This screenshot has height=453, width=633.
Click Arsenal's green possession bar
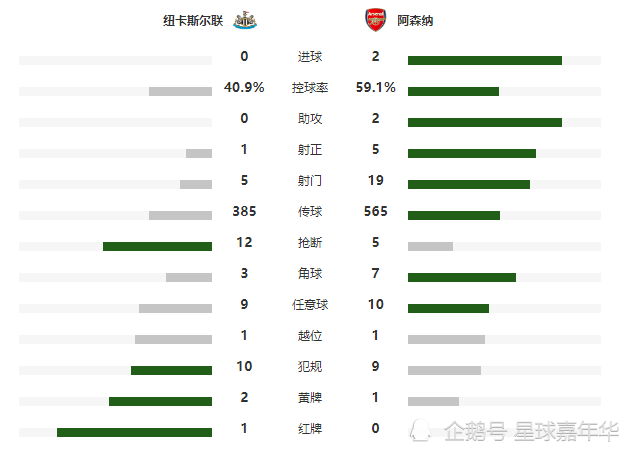click(453, 92)
